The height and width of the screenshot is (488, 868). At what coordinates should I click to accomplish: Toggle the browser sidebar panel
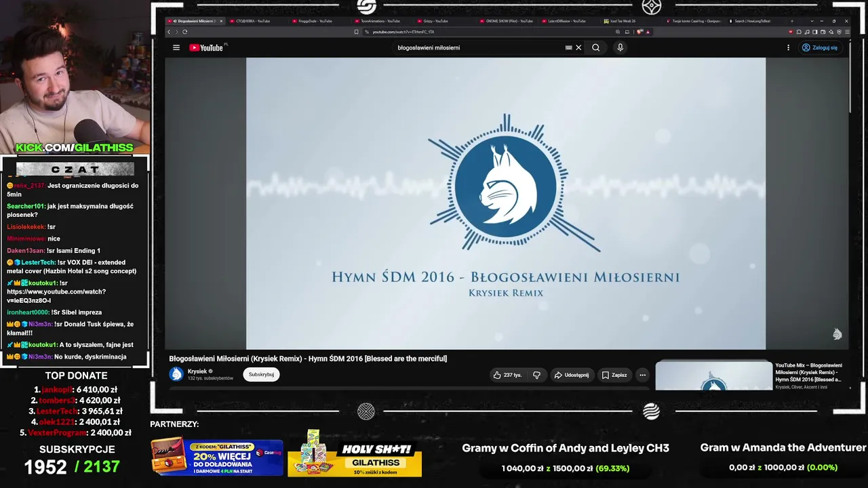tap(815, 32)
